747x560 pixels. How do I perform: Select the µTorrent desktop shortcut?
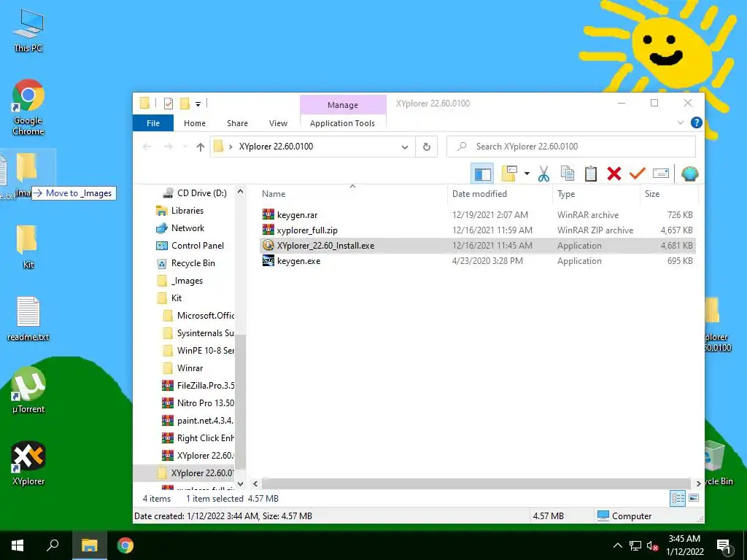coord(28,391)
